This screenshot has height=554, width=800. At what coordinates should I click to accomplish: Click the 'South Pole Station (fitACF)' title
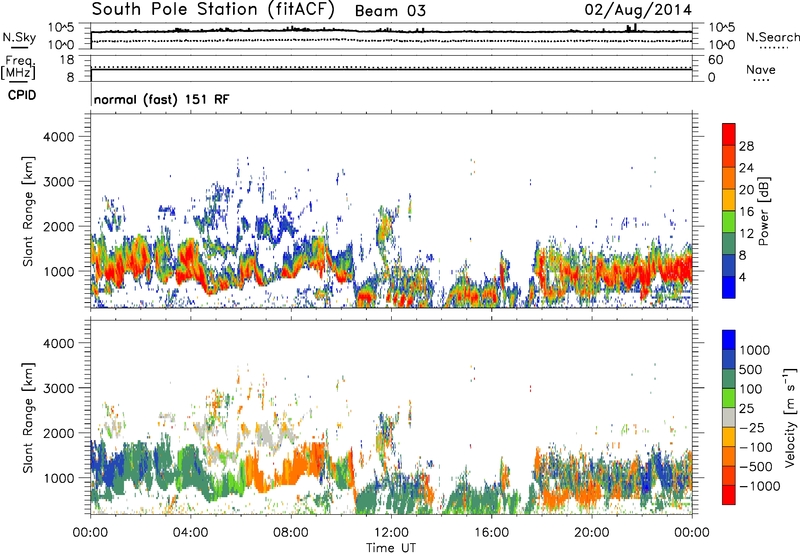pos(213,10)
